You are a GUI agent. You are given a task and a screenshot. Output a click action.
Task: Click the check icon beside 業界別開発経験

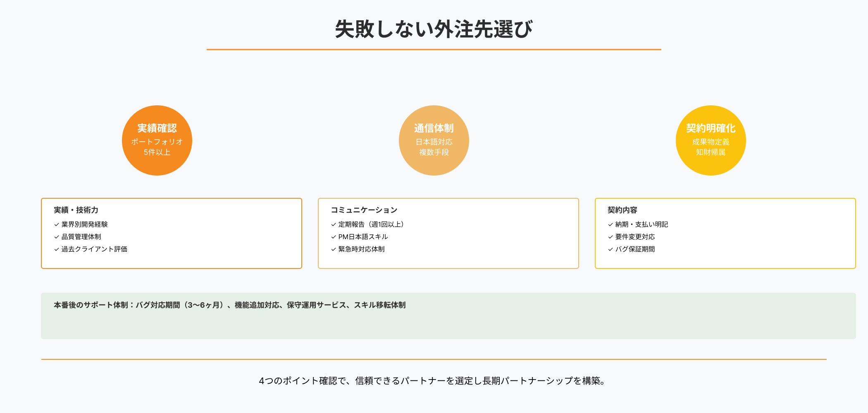coord(56,224)
